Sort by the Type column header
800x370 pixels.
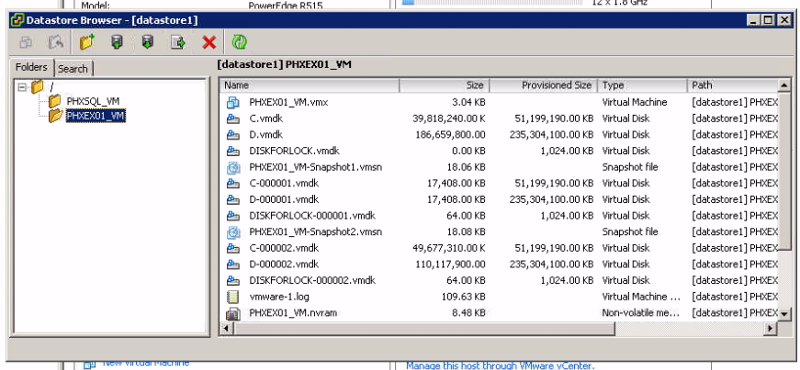tap(643, 85)
